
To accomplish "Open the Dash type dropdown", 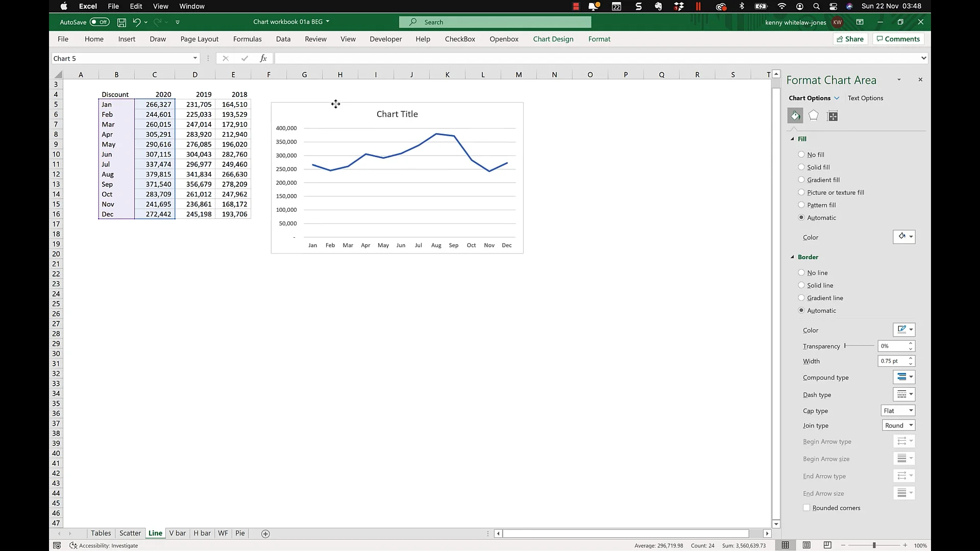I will coord(904,394).
